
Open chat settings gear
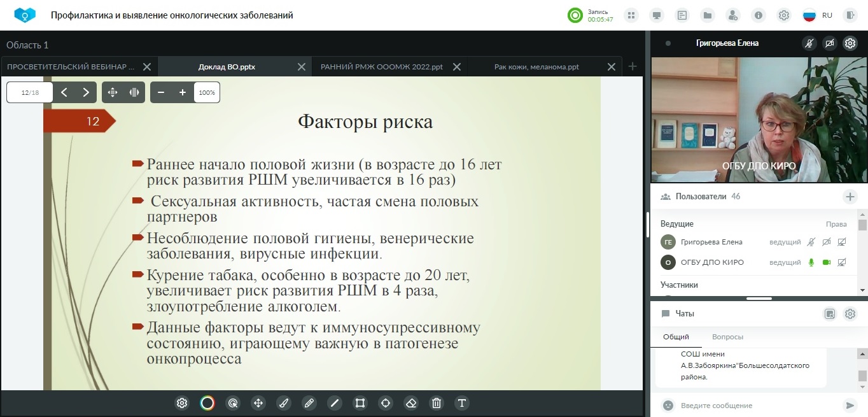tap(850, 314)
